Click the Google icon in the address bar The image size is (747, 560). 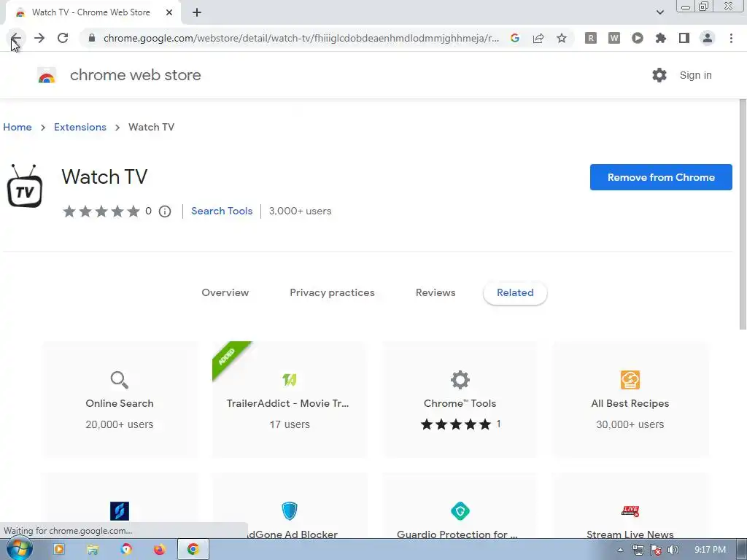click(x=515, y=38)
